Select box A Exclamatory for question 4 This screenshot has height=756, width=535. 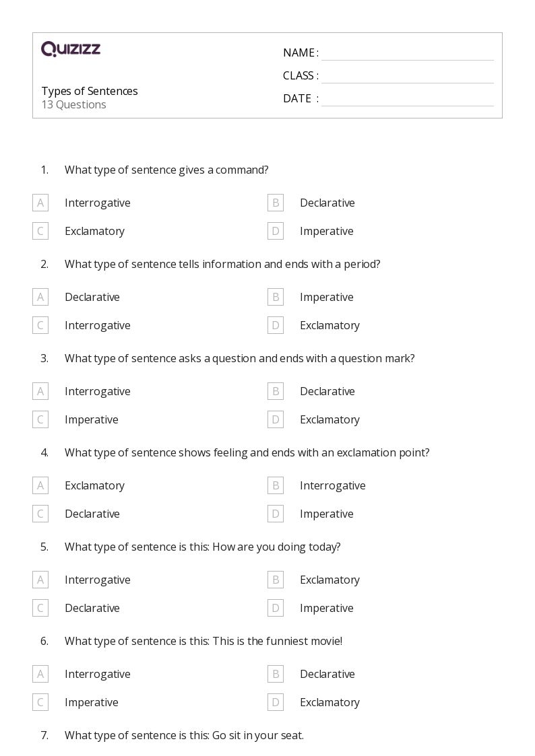pos(40,485)
